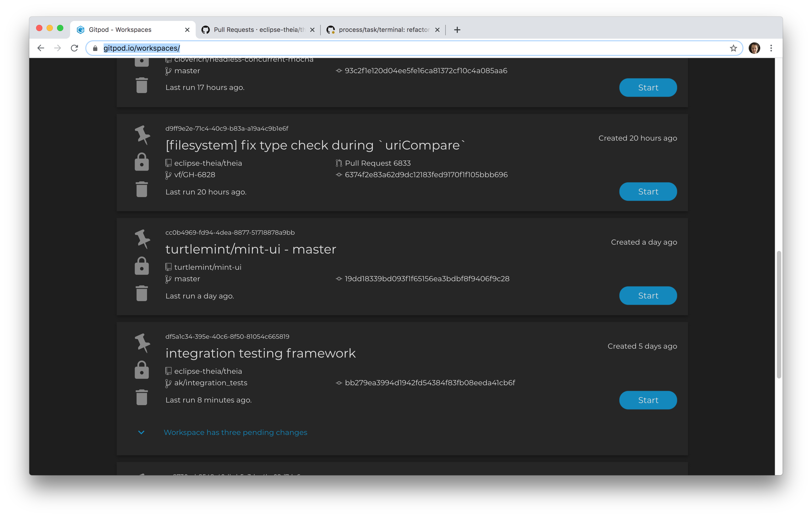Open Pull Request 6833
The width and height of the screenshot is (812, 517).
click(x=378, y=163)
